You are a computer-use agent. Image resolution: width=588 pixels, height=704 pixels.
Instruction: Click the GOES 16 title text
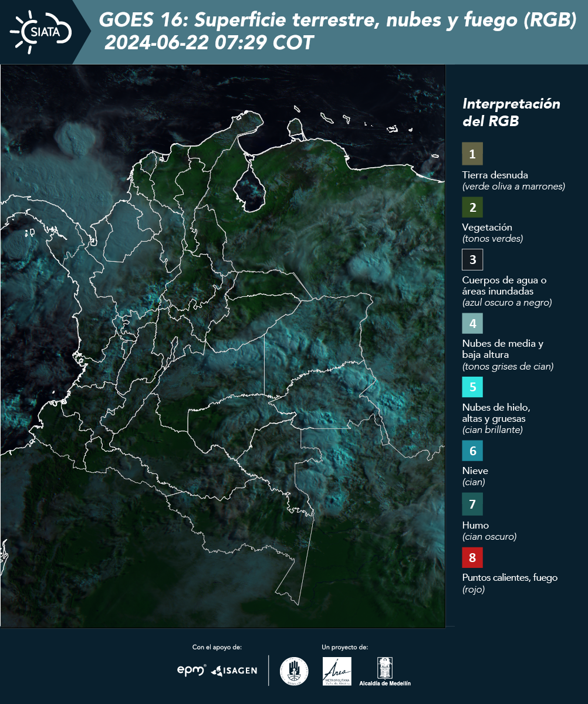point(338,21)
